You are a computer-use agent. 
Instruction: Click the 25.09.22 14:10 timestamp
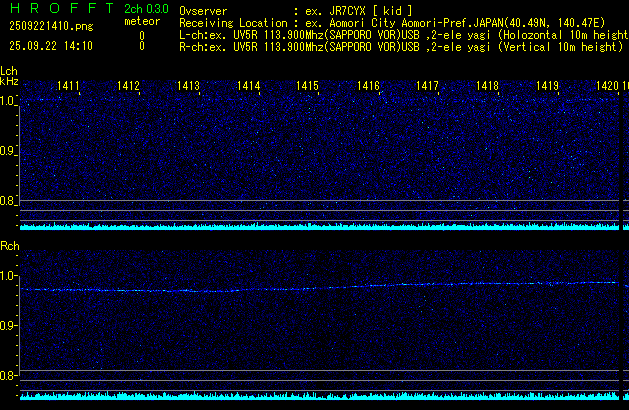(x=47, y=46)
